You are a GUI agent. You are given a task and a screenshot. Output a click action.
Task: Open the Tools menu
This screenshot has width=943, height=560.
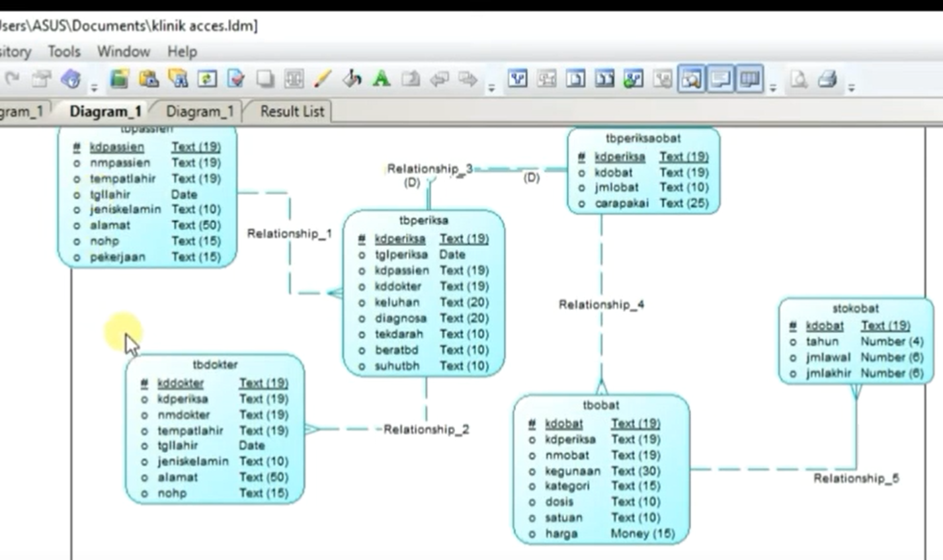[64, 52]
